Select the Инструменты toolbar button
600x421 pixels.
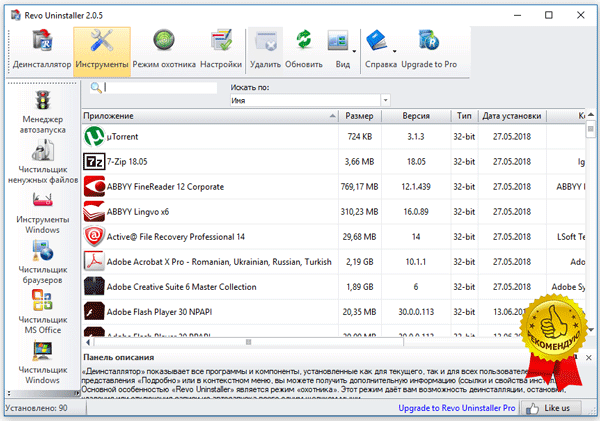[102, 51]
